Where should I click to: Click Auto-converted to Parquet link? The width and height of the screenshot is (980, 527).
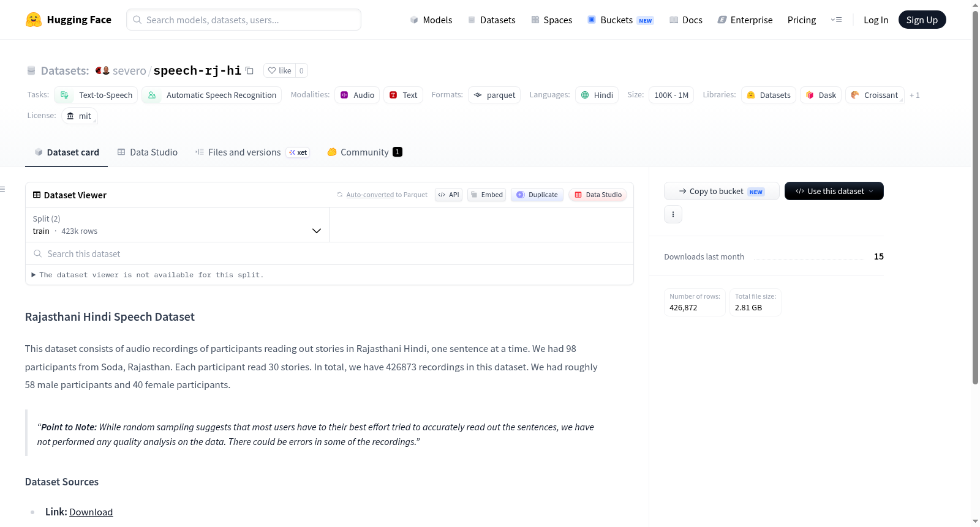(x=370, y=195)
